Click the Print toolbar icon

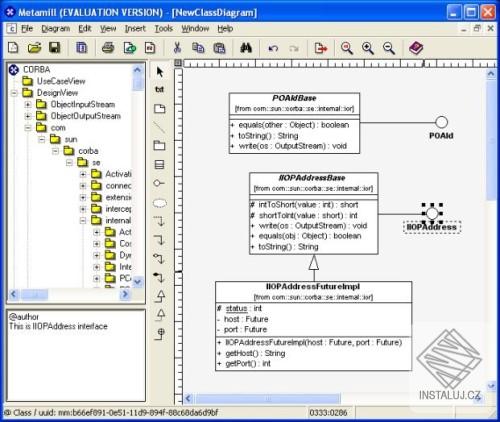click(x=108, y=48)
